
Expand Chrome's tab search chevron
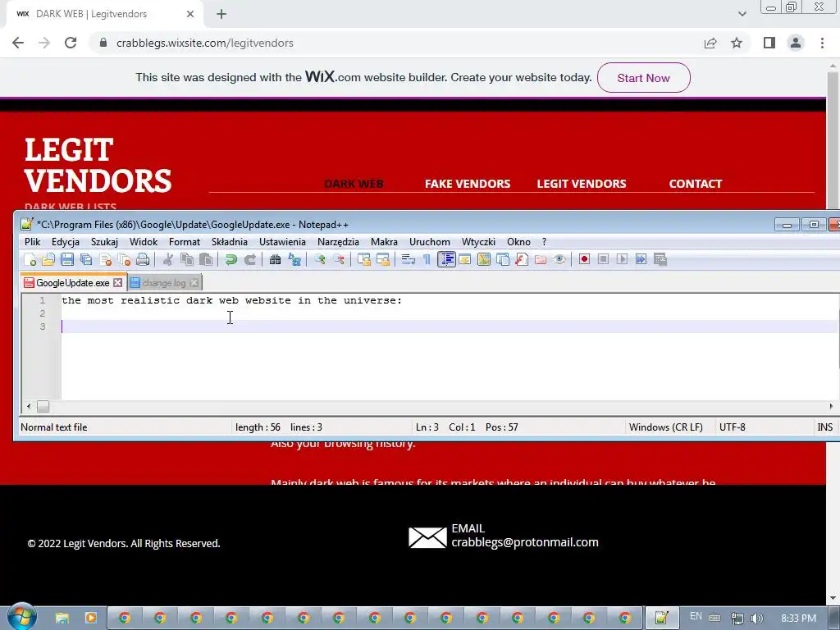[x=742, y=14]
